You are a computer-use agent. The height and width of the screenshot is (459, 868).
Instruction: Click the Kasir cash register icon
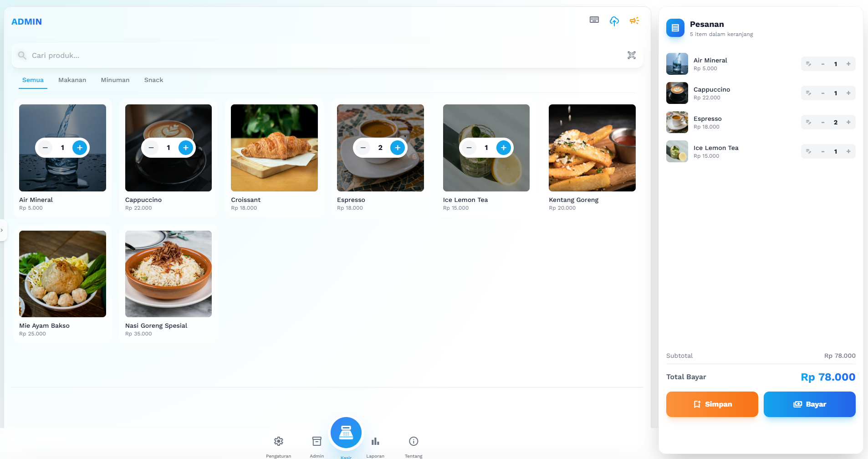(x=346, y=433)
